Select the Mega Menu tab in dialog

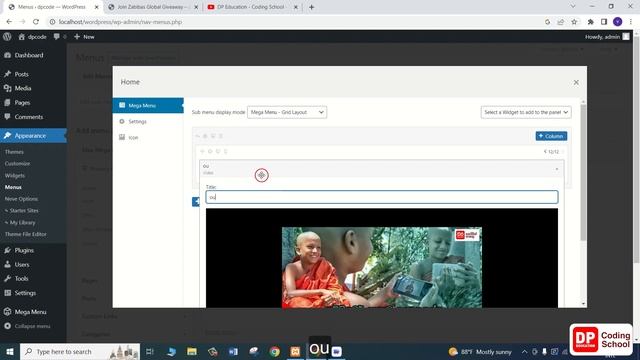tap(148, 105)
